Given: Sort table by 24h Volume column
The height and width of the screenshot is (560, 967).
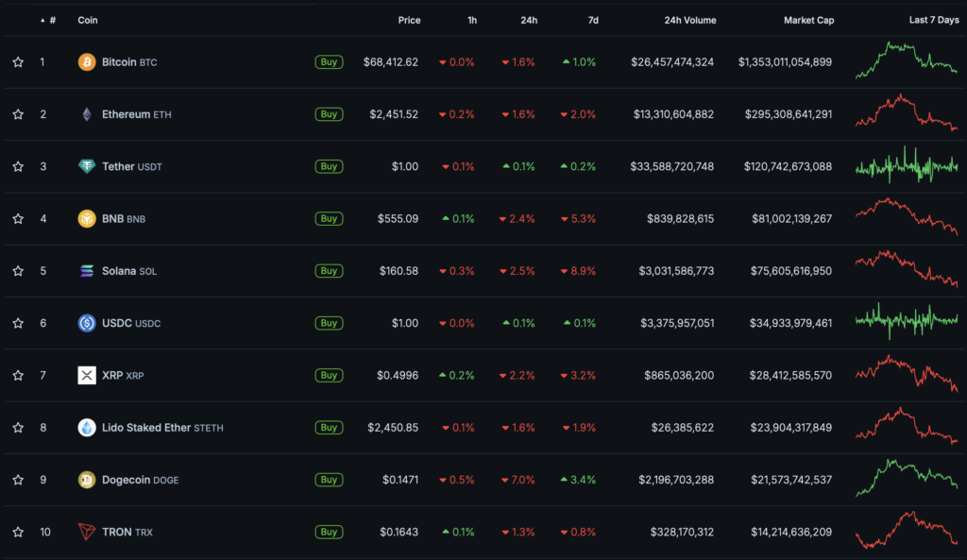Looking at the screenshot, I should tap(689, 20).
